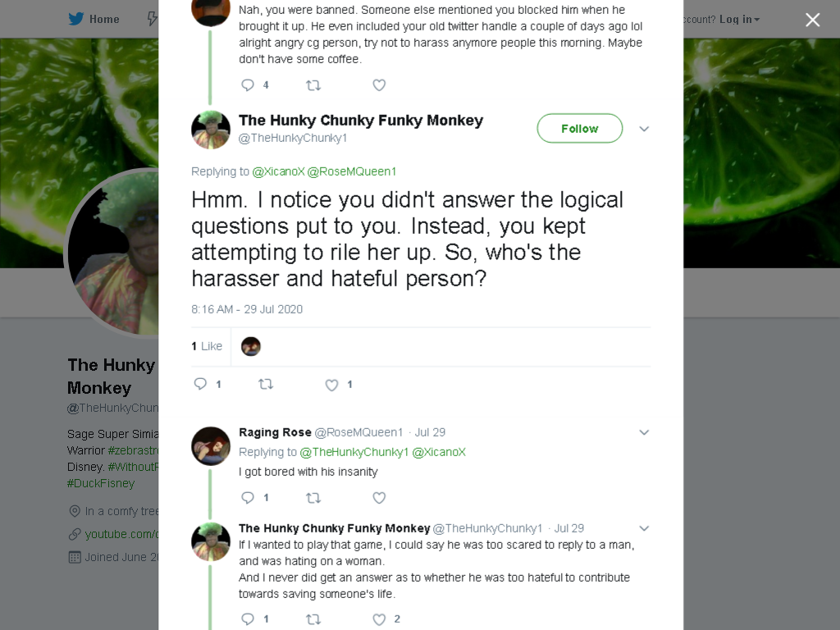Like the "Hmm. I notice" main tweet

coord(331,385)
